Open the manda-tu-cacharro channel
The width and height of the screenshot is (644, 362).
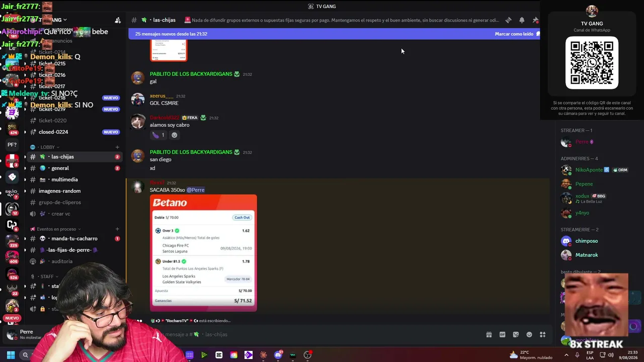(x=74, y=239)
